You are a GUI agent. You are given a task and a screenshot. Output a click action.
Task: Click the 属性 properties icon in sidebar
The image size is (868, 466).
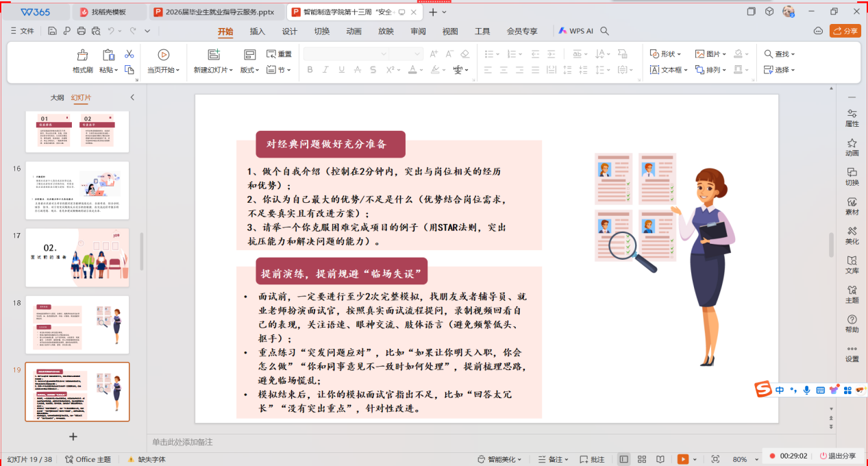(x=852, y=117)
